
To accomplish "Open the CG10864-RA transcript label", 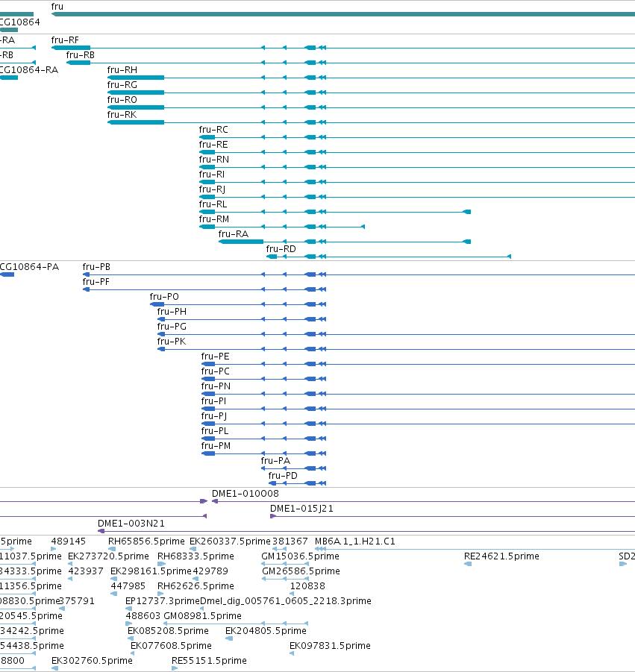I will tap(28, 70).
